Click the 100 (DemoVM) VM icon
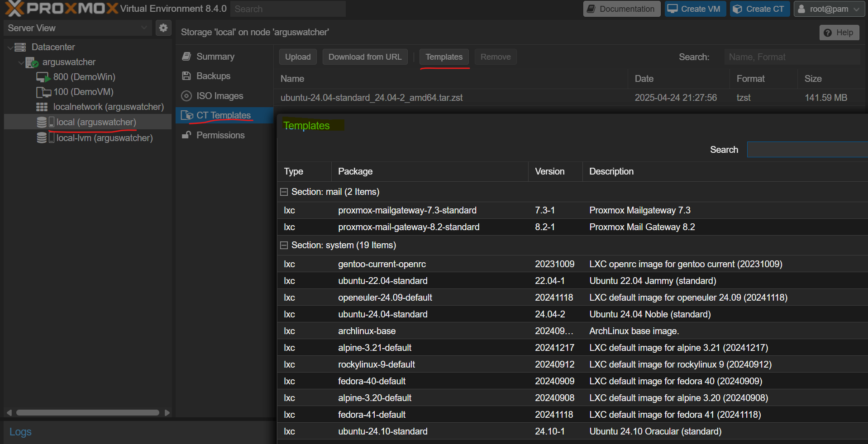Image resolution: width=868 pixels, height=444 pixels. [43, 92]
